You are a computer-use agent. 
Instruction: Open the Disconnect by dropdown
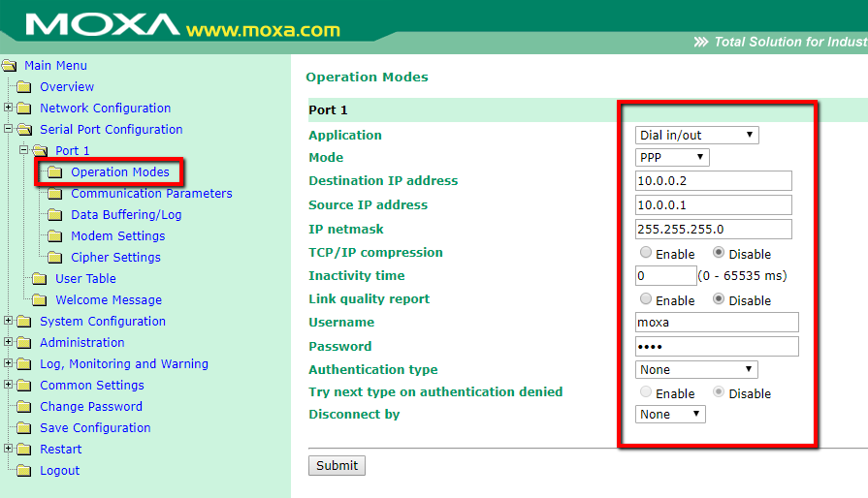coord(670,415)
